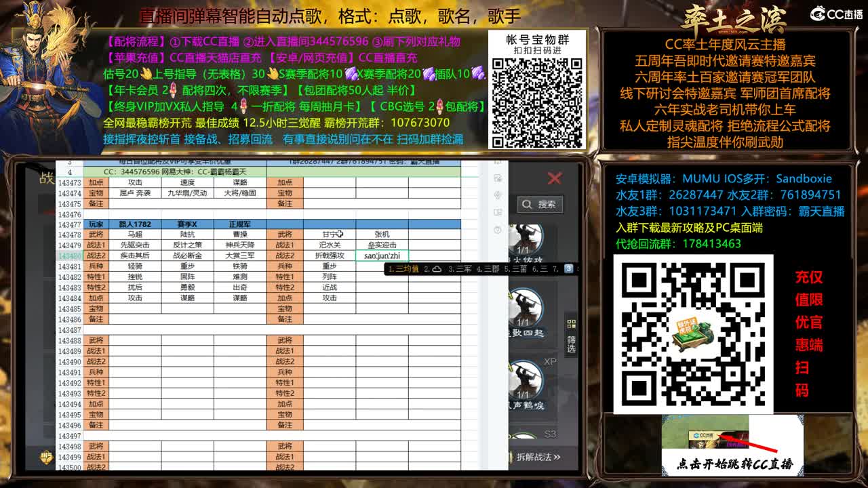Viewport: 868px width, 488px height.
Task: Select the cell containing 马超
Action: (x=135, y=235)
